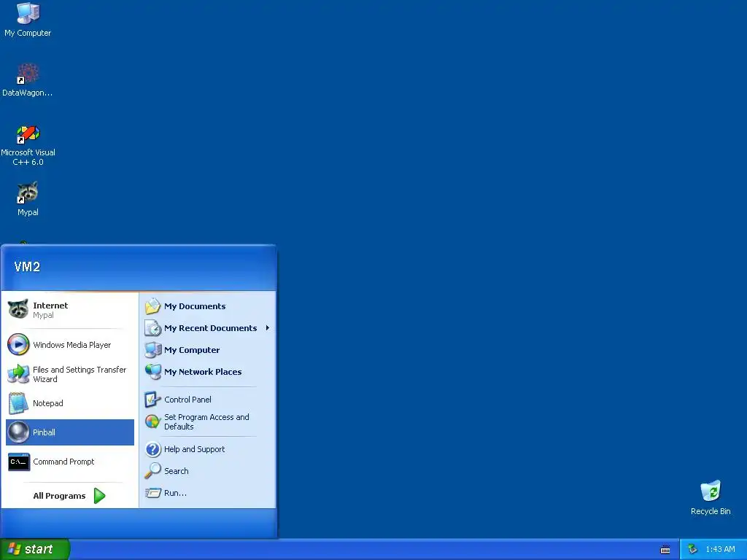Open the Run... dialog
747x560 pixels.
coord(207,493)
